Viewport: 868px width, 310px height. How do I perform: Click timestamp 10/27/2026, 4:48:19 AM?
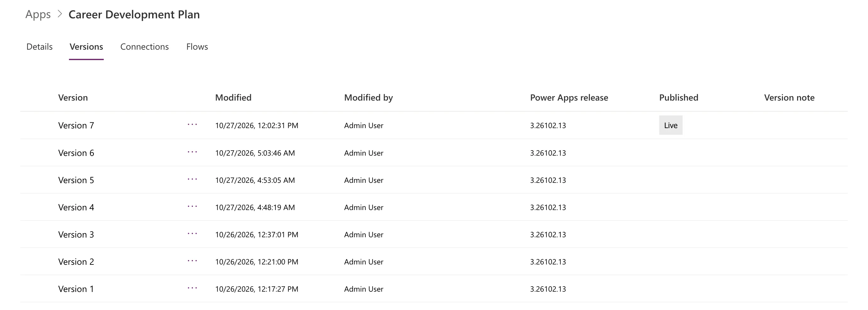[x=255, y=208]
